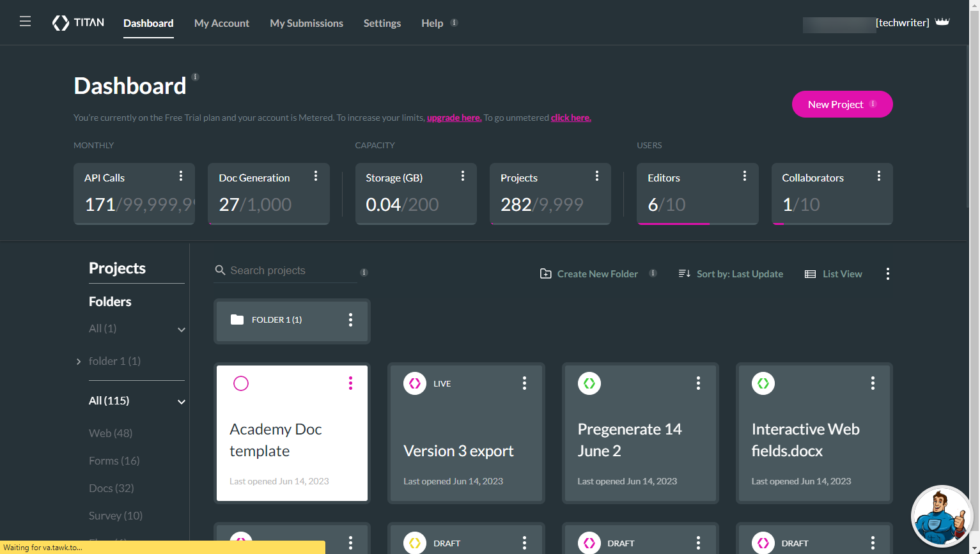The height and width of the screenshot is (554, 980).
Task: Click the LIVE status label
Action: (x=442, y=383)
